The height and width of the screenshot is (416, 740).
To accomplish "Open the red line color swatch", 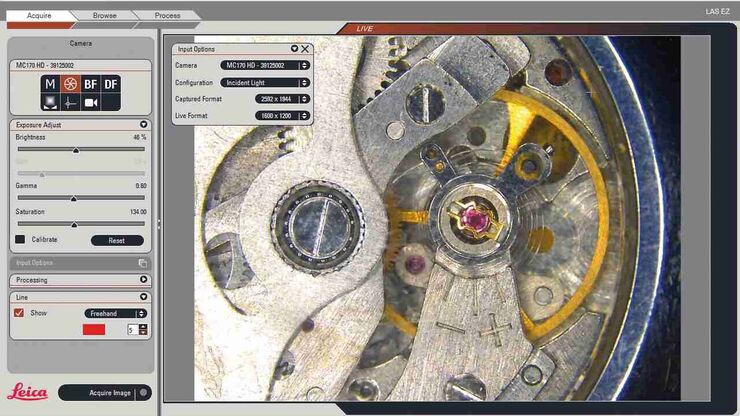I will (x=94, y=330).
